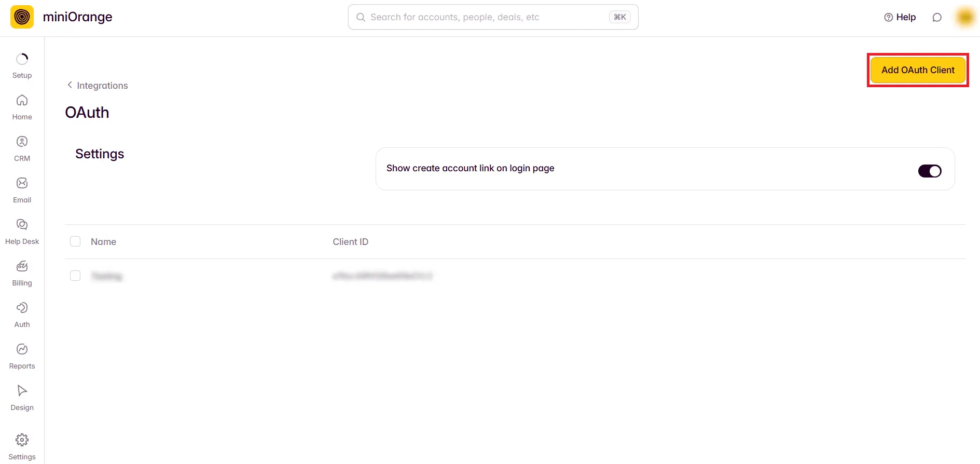
Task: Select the first OAuth client row checkbox
Action: 75,276
